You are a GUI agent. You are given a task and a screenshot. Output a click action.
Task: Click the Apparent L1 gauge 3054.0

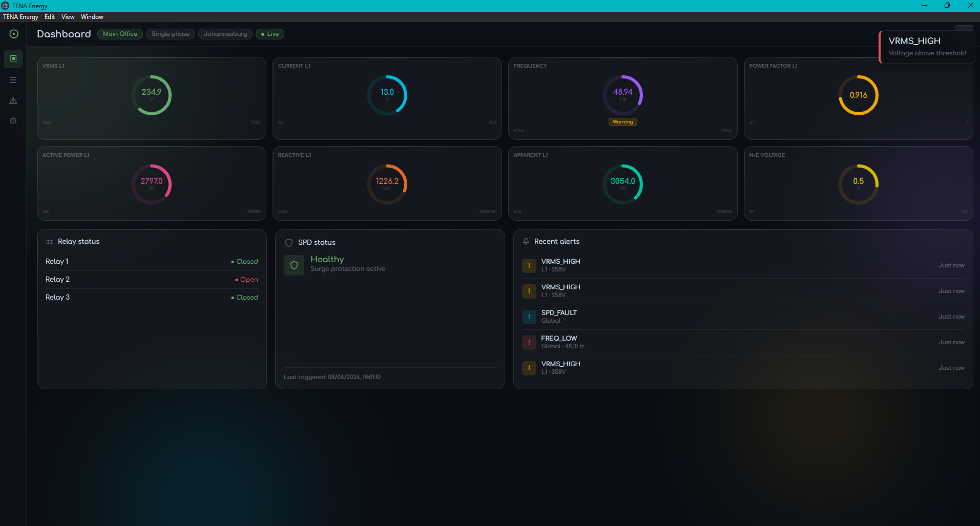[623, 184]
